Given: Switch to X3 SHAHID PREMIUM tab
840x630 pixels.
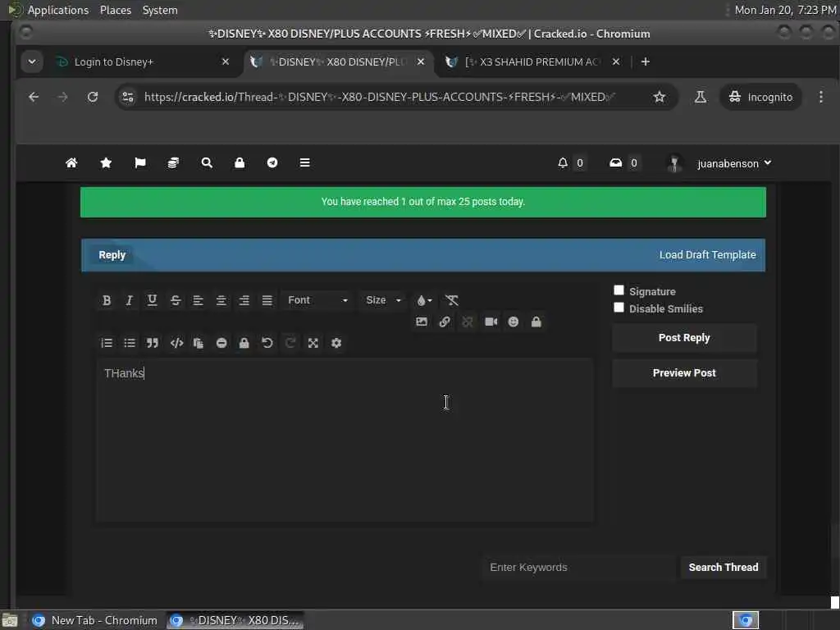Looking at the screenshot, I should (533, 62).
